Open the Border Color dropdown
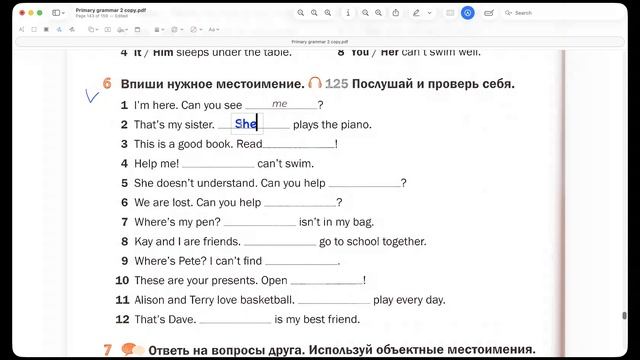The width and height of the screenshot is (640, 360). [177, 29]
